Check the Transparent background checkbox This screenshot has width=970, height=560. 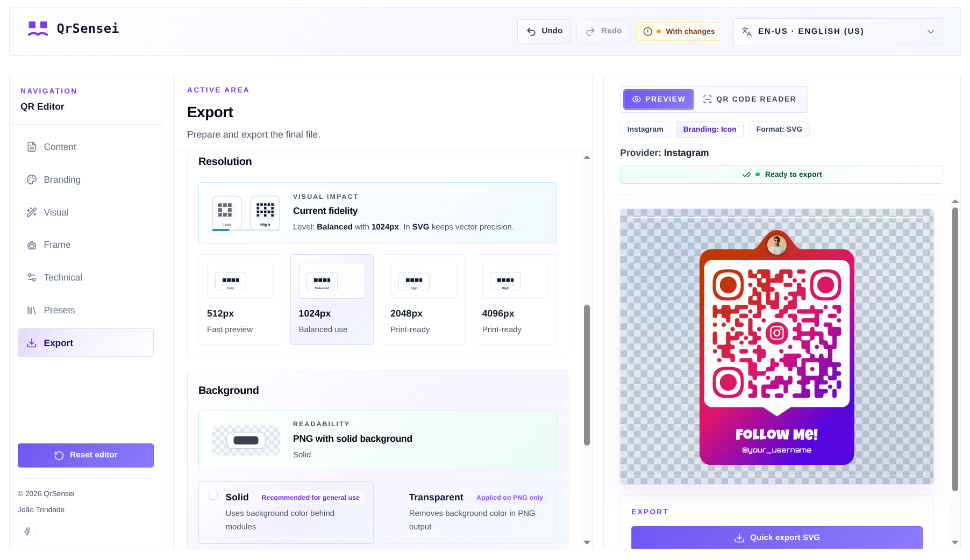click(x=397, y=496)
